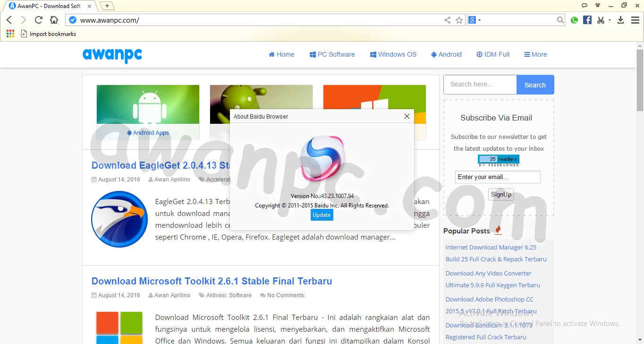Open the downloads arrow icon
The image size is (644, 344).
pyautogui.click(x=620, y=20)
